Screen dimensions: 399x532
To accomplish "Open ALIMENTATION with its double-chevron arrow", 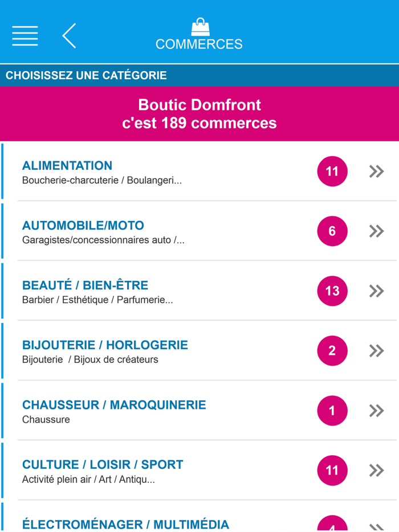I will 376,171.
